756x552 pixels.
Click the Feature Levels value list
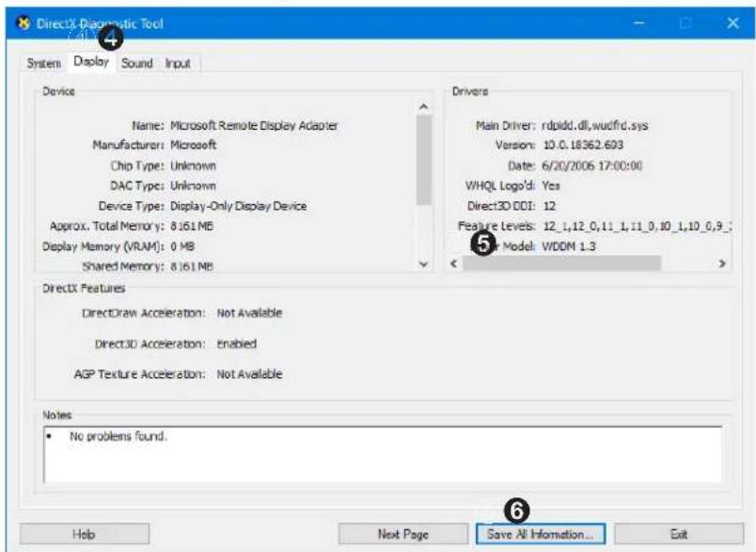637,226
